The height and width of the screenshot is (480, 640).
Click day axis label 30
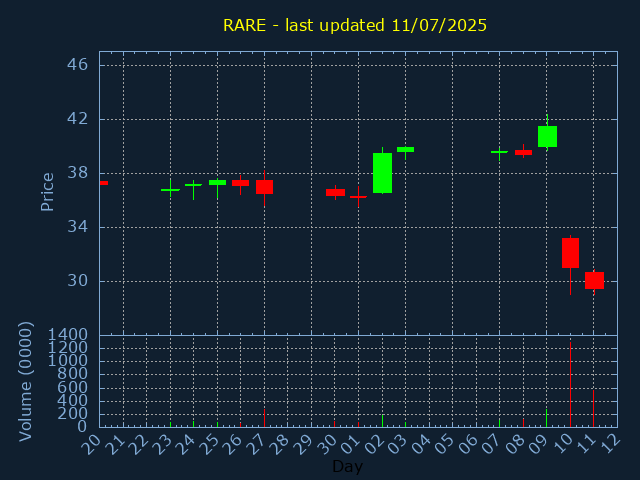326,443
